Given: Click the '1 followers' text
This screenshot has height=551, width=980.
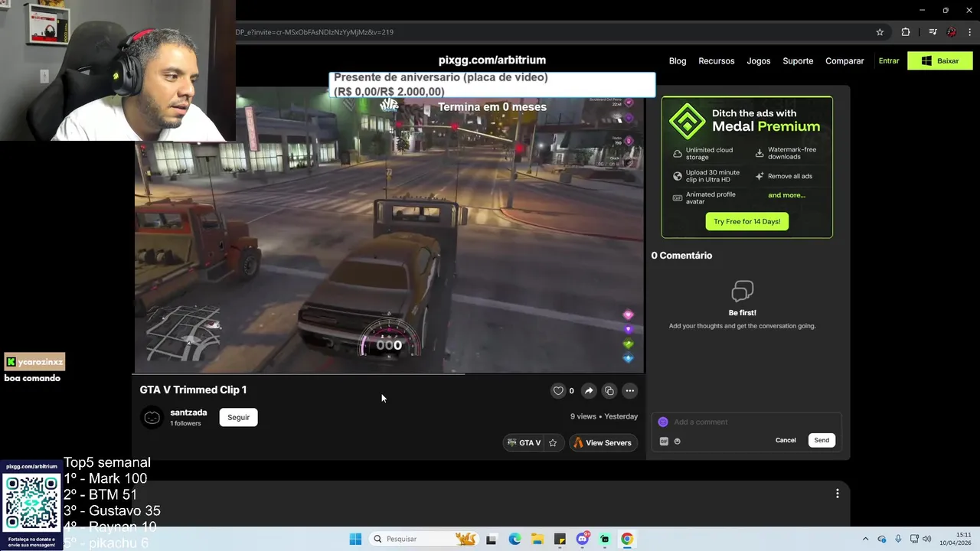Looking at the screenshot, I should tap(185, 423).
